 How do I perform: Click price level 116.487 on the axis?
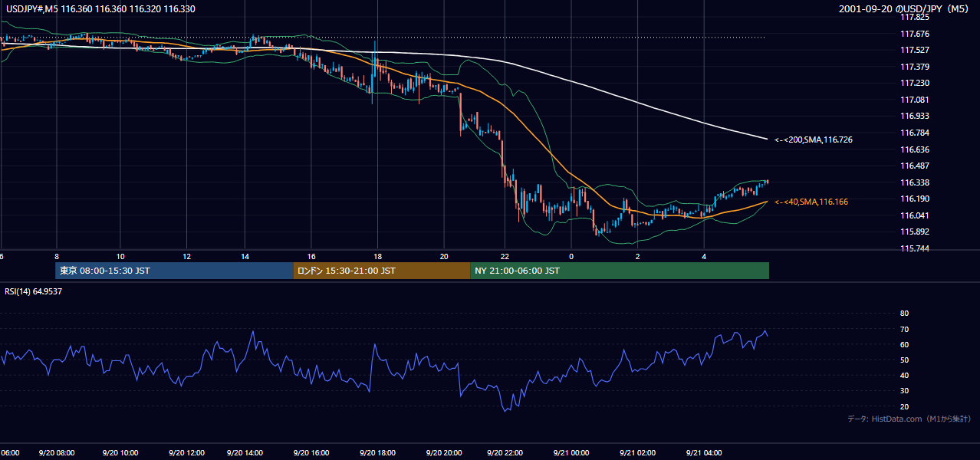coord(914,166)
